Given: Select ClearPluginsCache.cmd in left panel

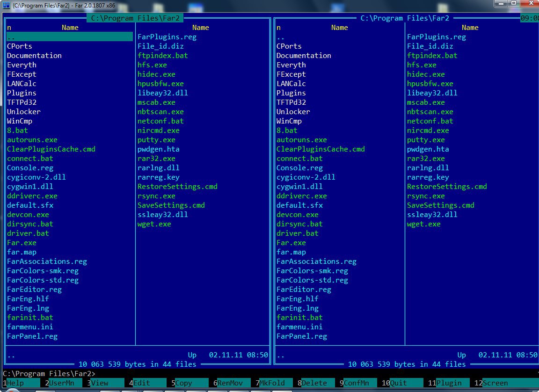Looking at the screenshot, I should point(51,149).
